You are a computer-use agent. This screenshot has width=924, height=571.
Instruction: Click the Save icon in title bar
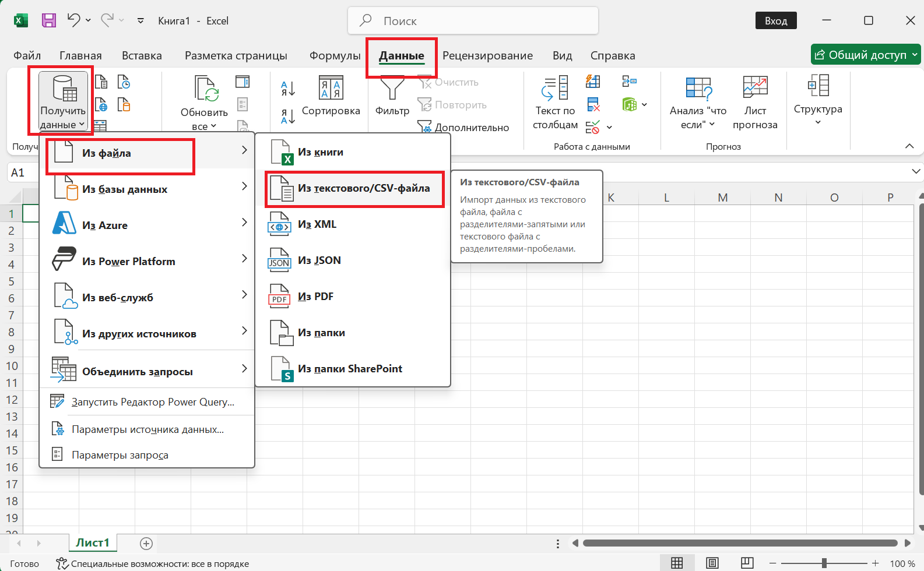pos(49,20)
